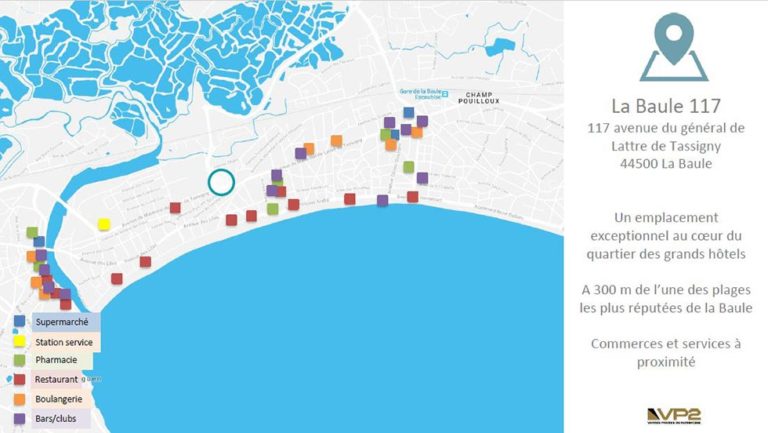This screenshot has height=433, width=768.
Task: Select the topmost blue supermarket marker near the station
Action: coord(408,113)
